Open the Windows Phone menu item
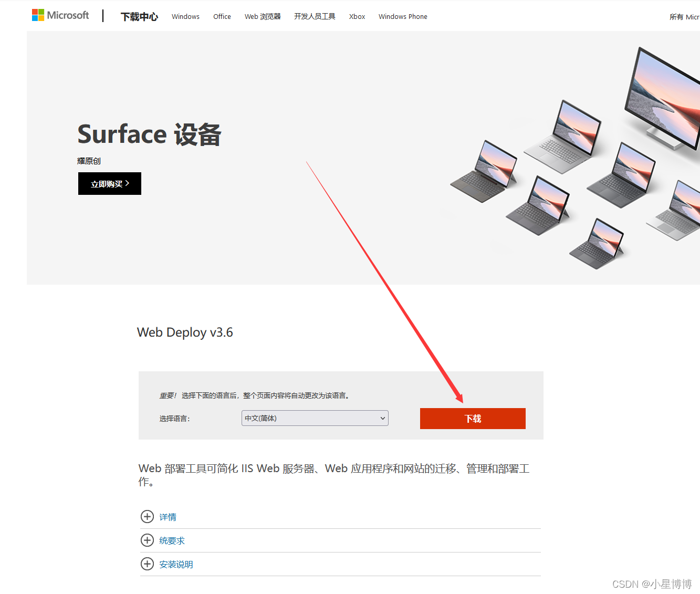700x594 pixels. tap(403, 17)
